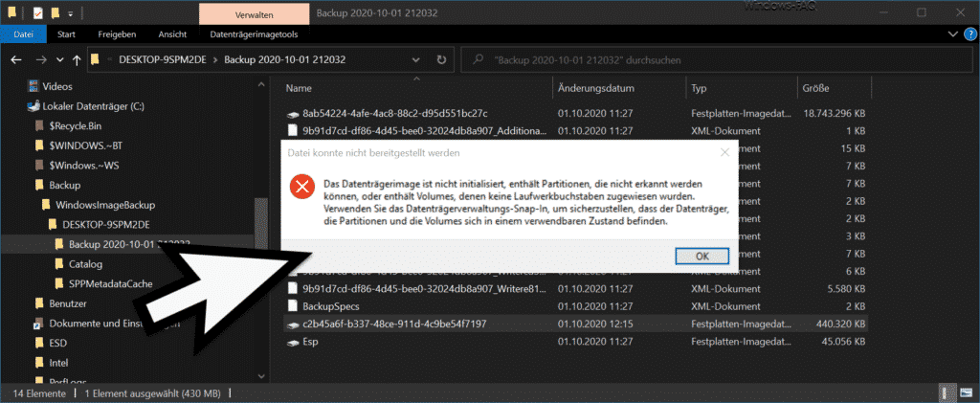Switch to details view in status bar

click(x=947, y=393)
